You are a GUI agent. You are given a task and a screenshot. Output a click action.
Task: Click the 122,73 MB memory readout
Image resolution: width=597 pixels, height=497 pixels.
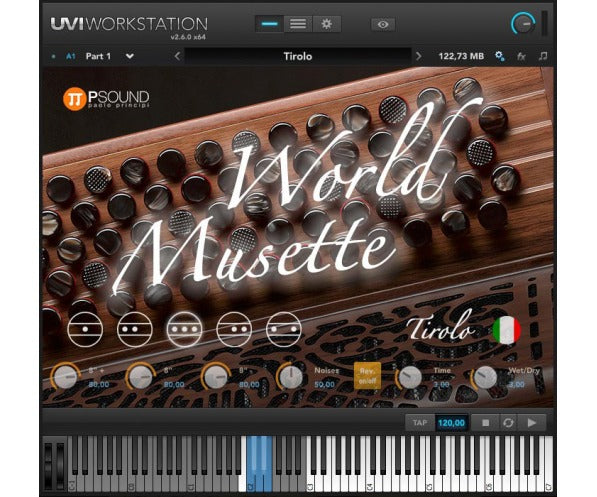pos(461,56)
